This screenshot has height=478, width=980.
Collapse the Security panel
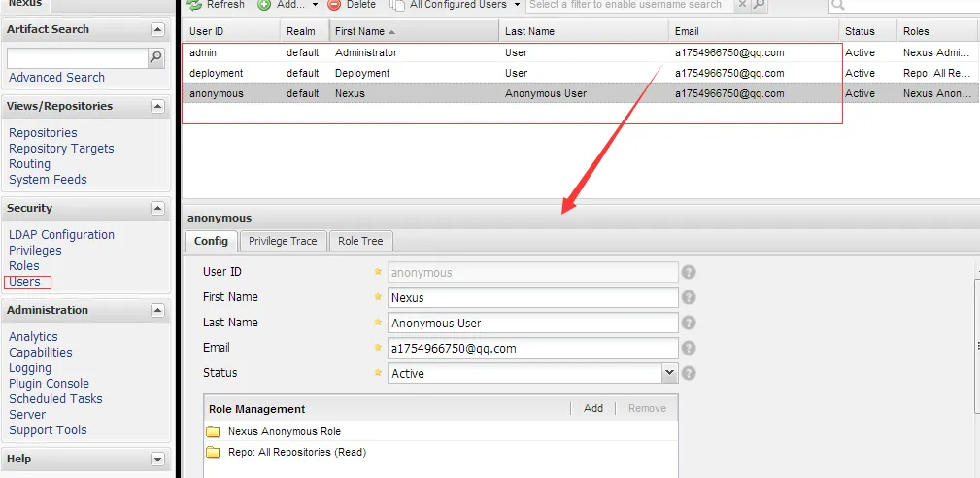point(157,208)
